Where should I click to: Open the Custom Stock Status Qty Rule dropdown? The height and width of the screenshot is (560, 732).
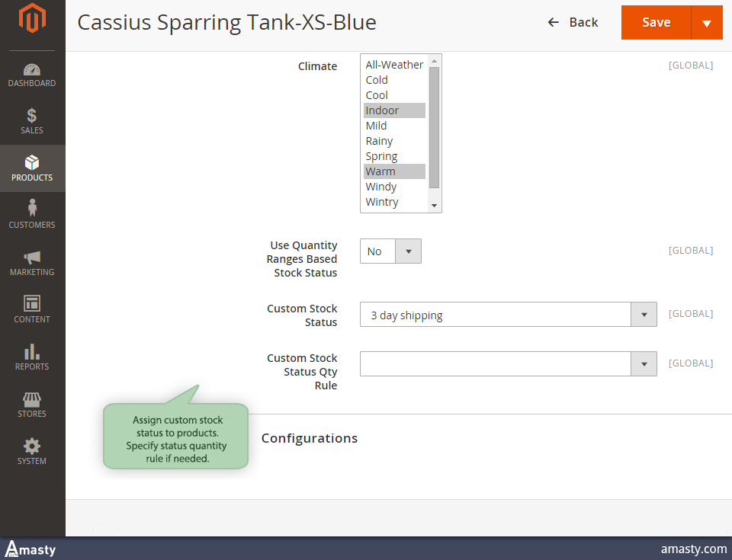(508, 363)
